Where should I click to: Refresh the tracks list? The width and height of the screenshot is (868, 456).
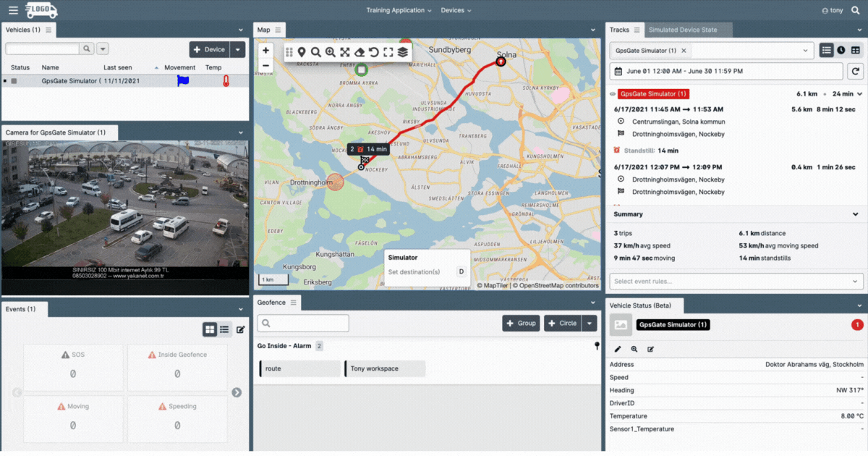(856, 71)
